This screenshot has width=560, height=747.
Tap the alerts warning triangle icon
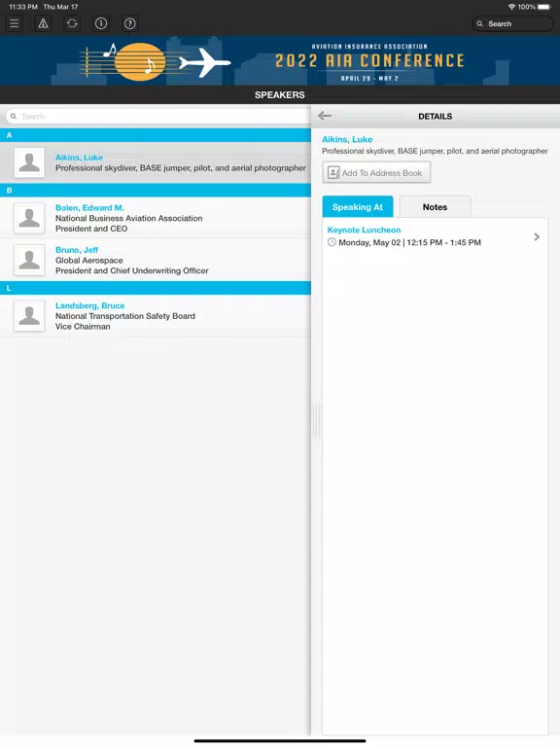tap(43, 23)
